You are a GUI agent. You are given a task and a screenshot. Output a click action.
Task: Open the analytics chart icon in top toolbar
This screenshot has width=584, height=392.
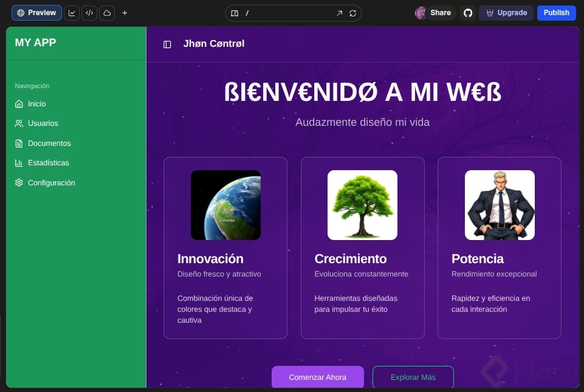coord(72,13)
